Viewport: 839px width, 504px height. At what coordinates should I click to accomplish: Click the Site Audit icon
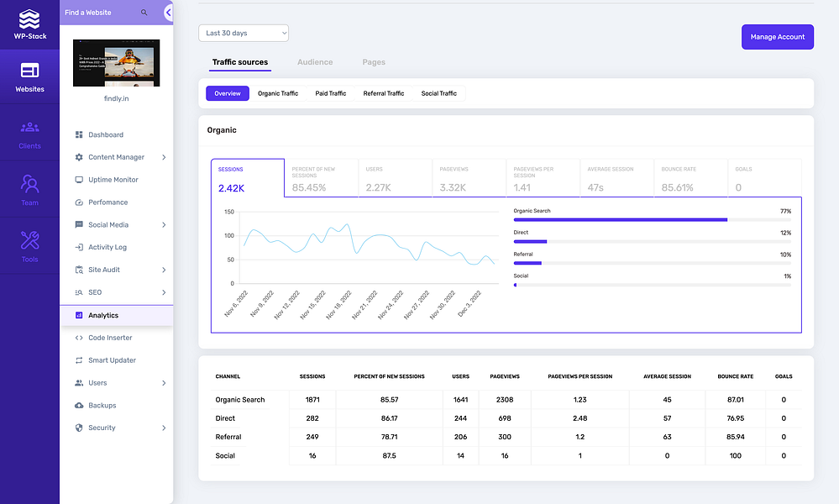point(79,270)
